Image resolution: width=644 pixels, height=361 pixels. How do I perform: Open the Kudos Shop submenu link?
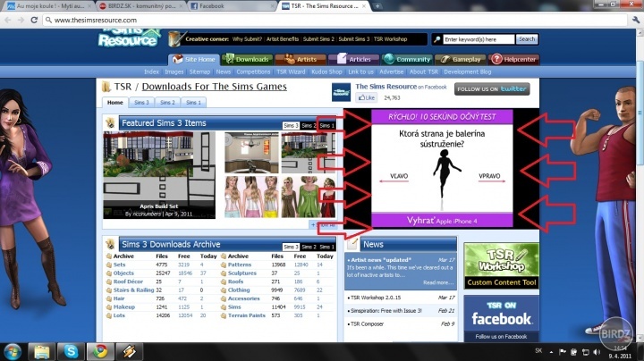point(326,71)
